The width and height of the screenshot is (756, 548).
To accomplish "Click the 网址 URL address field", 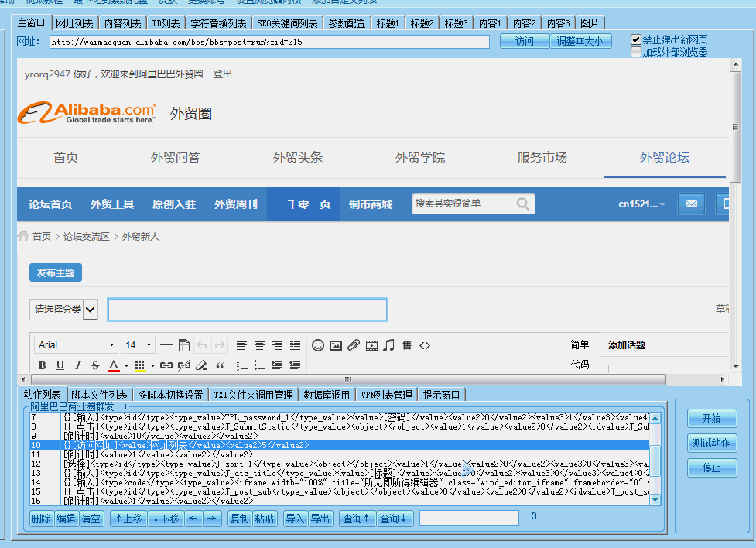I will [269, 42].
